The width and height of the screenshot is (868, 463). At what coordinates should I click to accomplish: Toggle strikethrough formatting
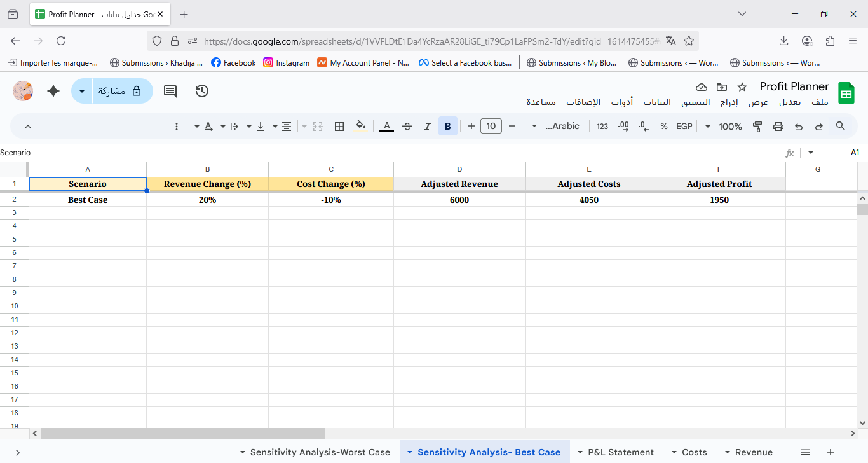point(407,127)
